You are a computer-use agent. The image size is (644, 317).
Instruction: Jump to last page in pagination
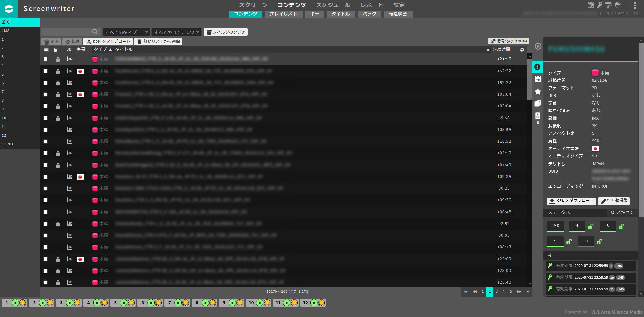coord(528,292)
